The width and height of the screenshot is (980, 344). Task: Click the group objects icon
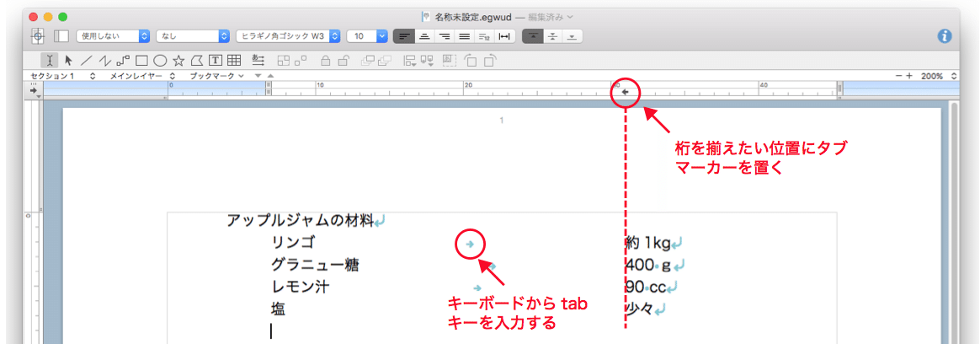[x=284, y=61]
